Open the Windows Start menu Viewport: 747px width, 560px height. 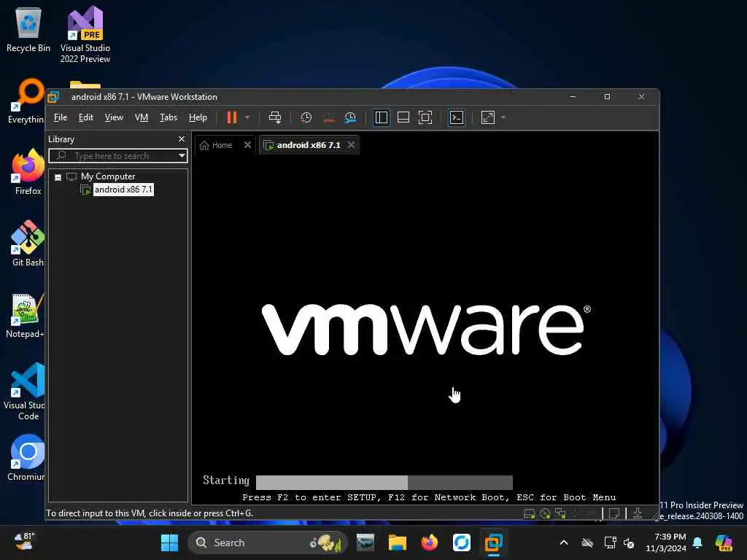tap(169, 542)
